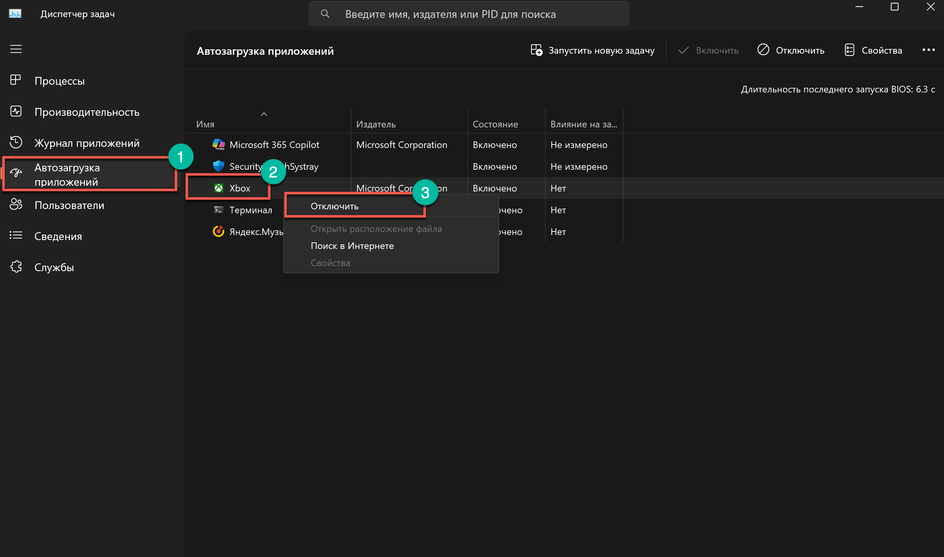The width and height of the screenshot is (944, 557).
Task: Select Автозагрузка приложений in sidebar
Action: (90, 175)
